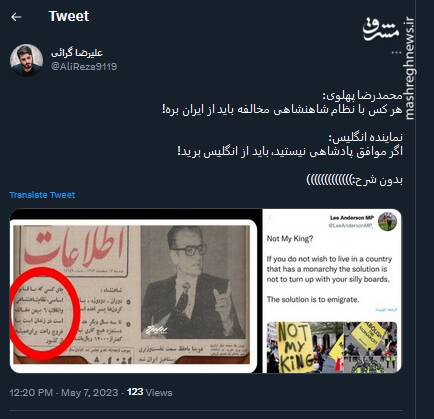Click Translate Tweet link

(42, 195)
